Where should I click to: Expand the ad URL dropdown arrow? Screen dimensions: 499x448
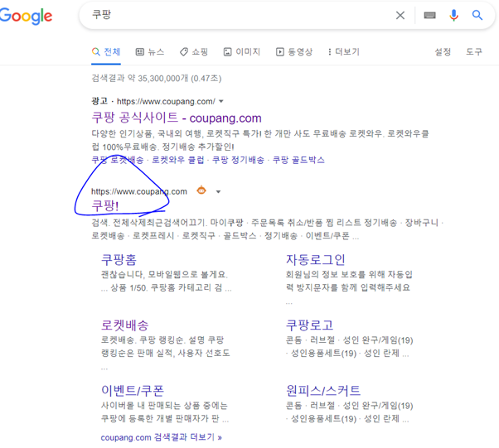point(221,101)
